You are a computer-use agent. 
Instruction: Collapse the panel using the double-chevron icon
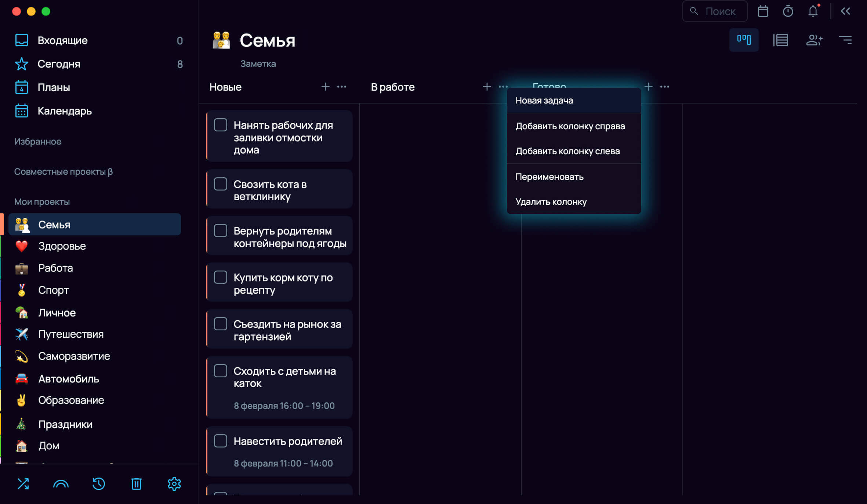click(x=845, y=11)
